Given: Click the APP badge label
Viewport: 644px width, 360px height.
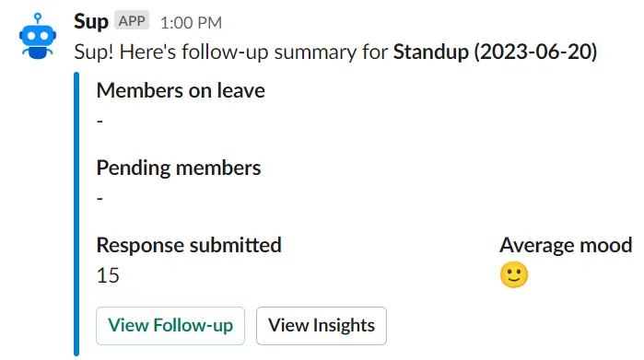Looking at the screenshot, I should (132, 20).
